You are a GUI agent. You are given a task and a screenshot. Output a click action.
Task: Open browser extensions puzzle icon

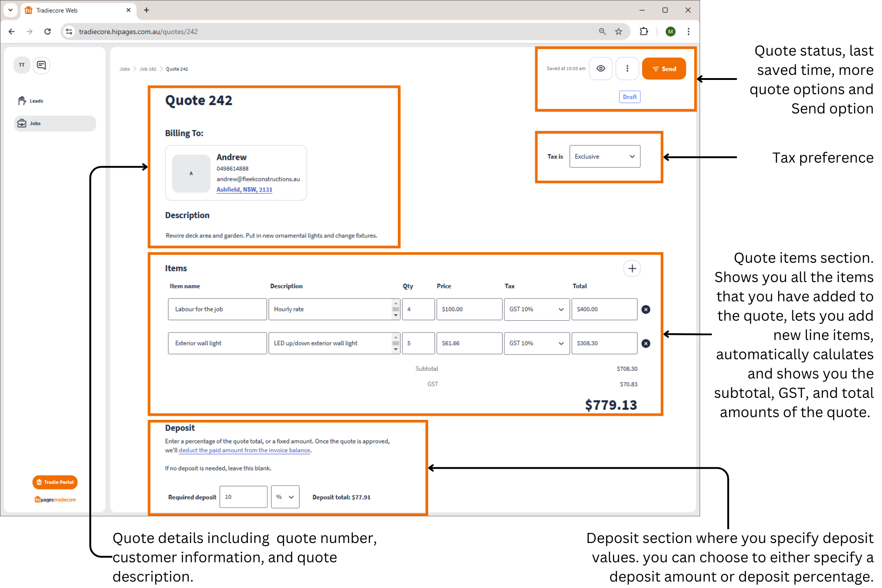[644, 32]
